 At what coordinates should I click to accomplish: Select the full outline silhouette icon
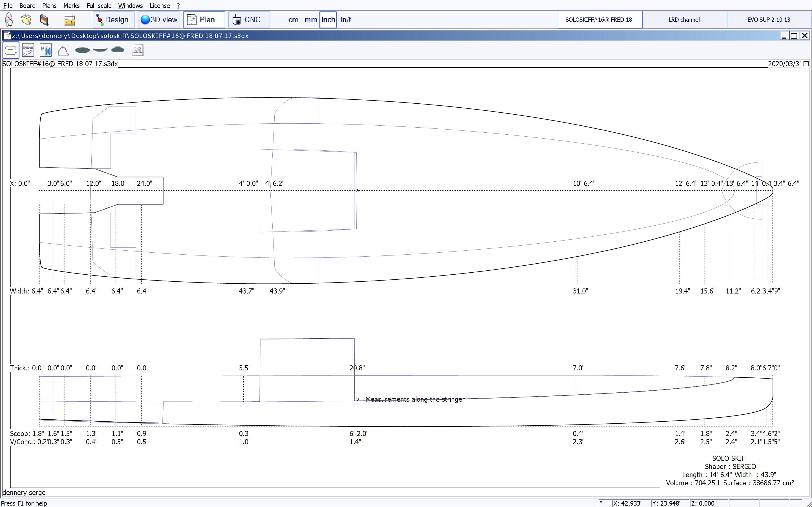click(x=83, y=50)
